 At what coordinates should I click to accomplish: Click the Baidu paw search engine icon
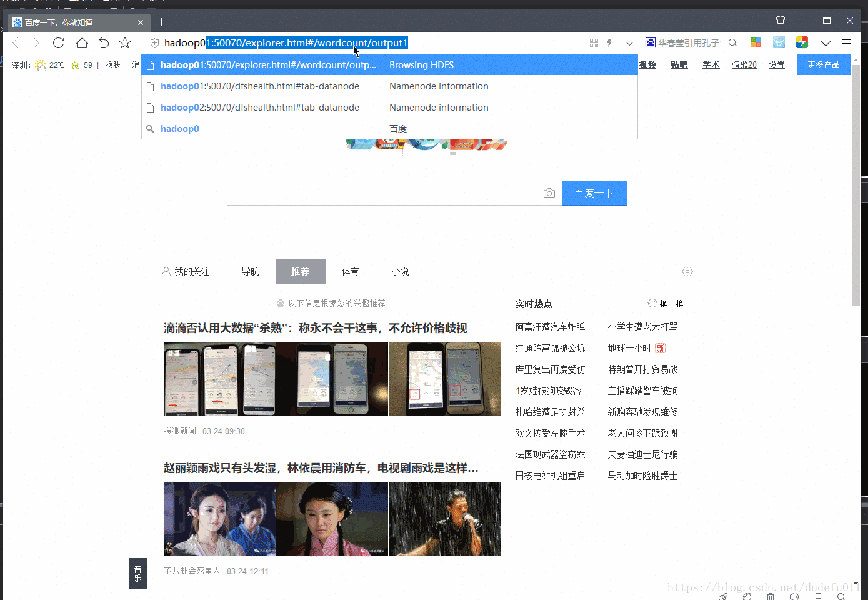click(x=651, y=42)
